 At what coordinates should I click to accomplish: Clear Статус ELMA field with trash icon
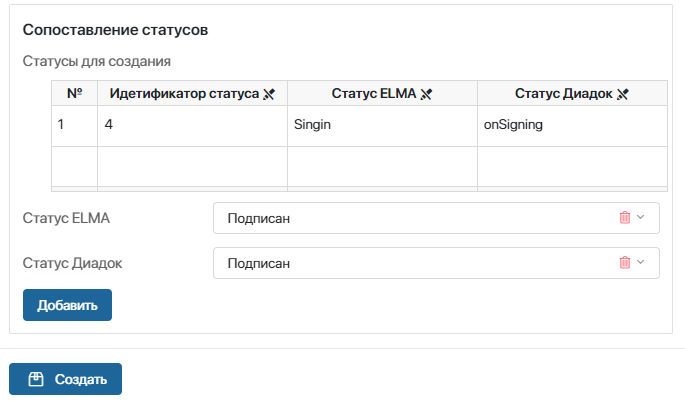click(625, 218)
